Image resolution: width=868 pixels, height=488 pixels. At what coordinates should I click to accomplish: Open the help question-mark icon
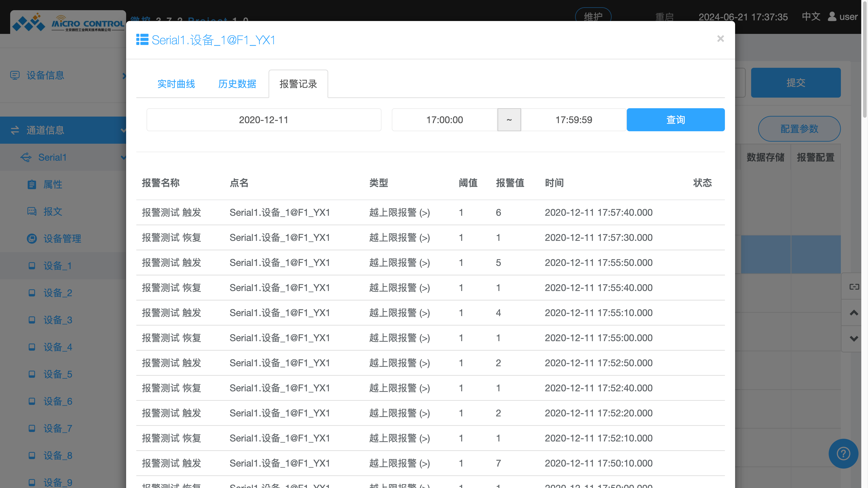(843, 453)
